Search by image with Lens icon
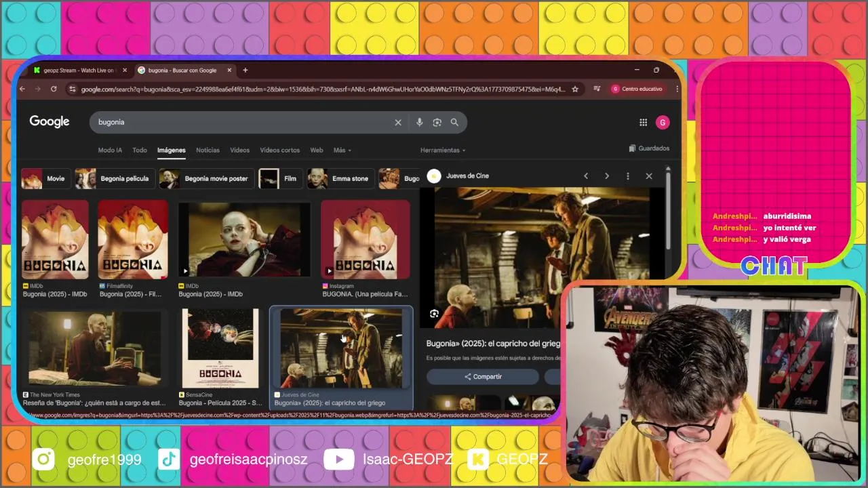The image size is (868, 488). pyautogui.click(x=437, y=123)
